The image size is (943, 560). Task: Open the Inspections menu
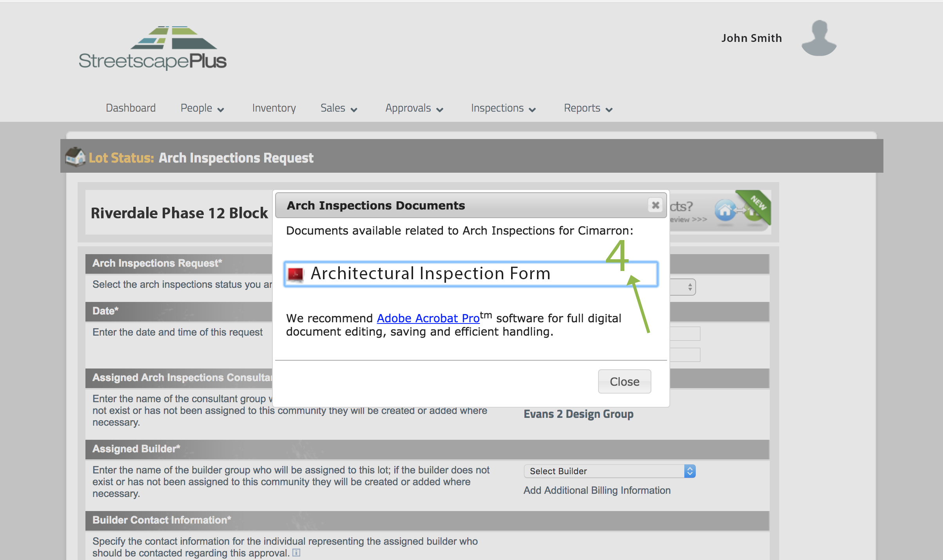[x=503, y=108]
